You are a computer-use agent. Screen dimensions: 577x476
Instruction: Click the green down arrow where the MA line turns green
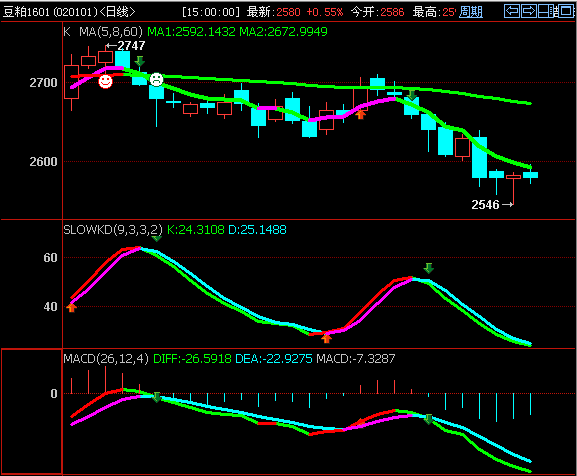coord(412,95)
